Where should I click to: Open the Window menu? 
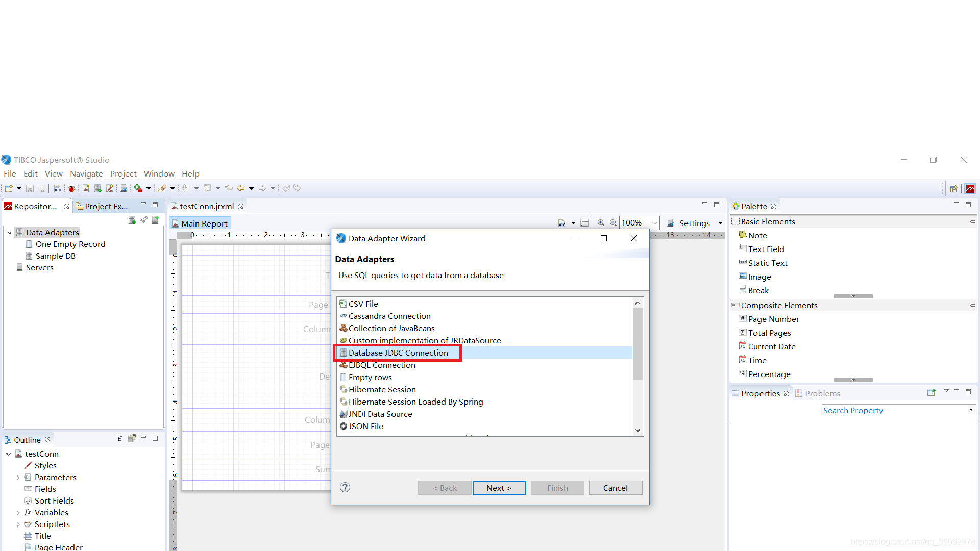(159, 173)
